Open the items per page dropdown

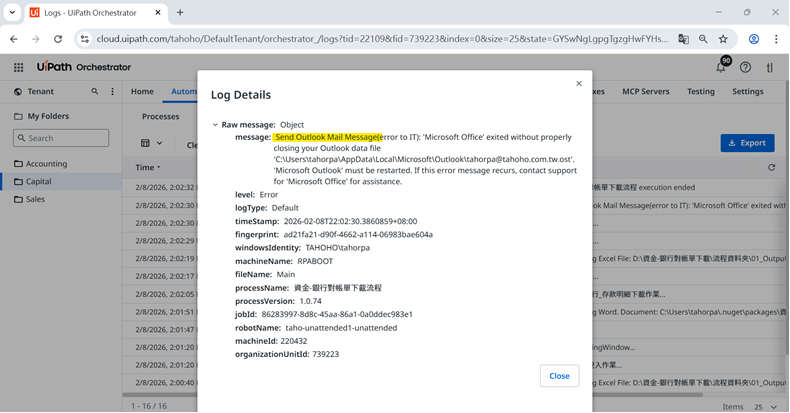[765, 407]
